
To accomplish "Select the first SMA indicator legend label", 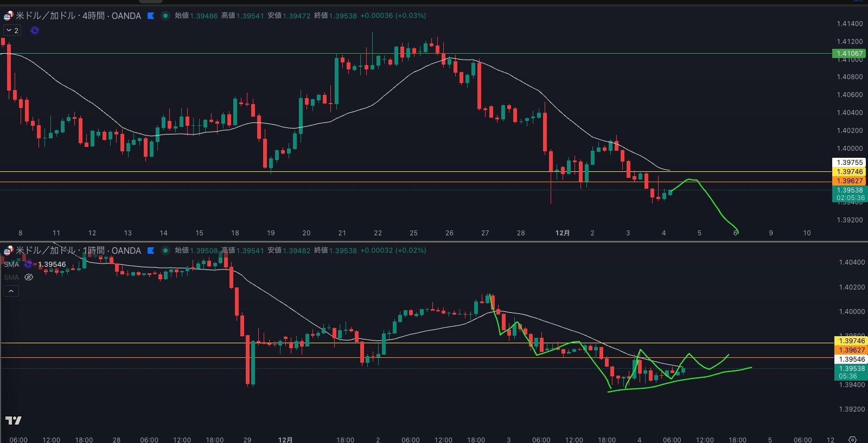I will pos(11,265).
